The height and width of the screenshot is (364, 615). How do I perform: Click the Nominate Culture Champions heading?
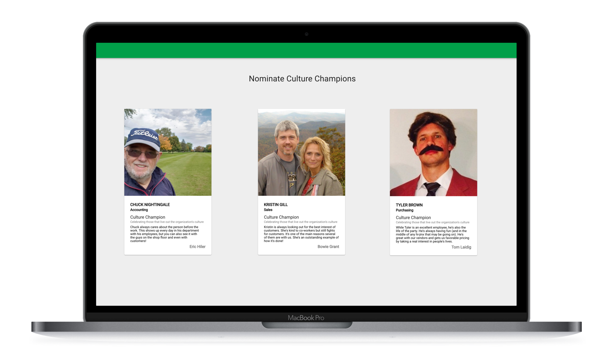(x=302, y=79)
